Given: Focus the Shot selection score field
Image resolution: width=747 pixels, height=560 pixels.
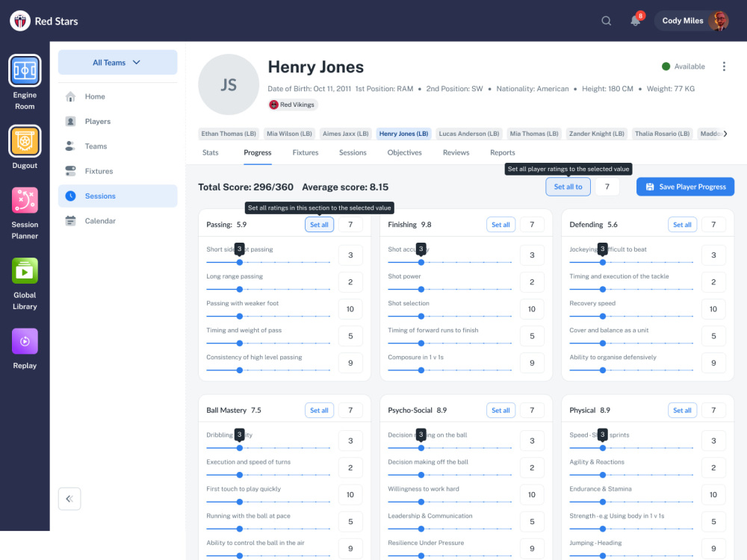Looking at the screenshot, I should [x=532, y=309].
